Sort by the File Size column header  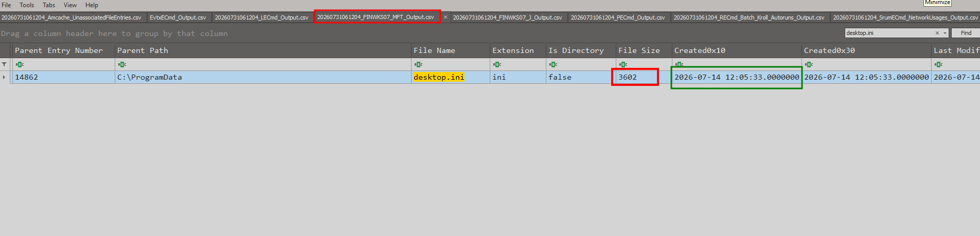(644, 50)
